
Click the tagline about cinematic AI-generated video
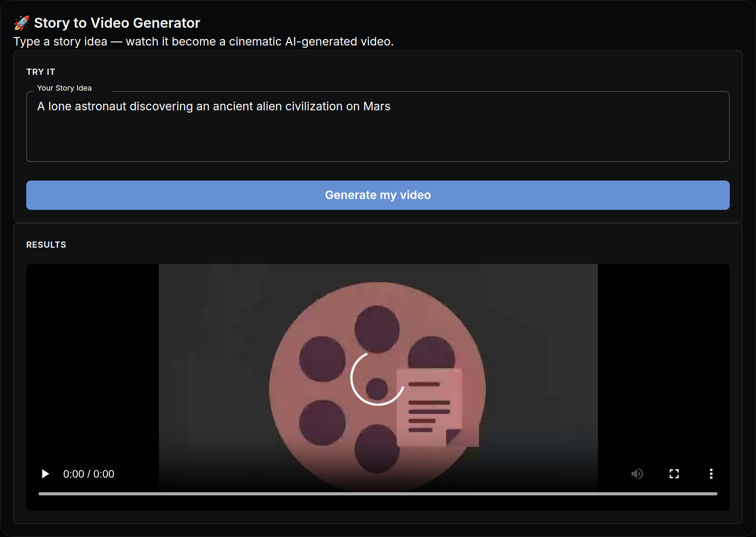coord(204,41)
